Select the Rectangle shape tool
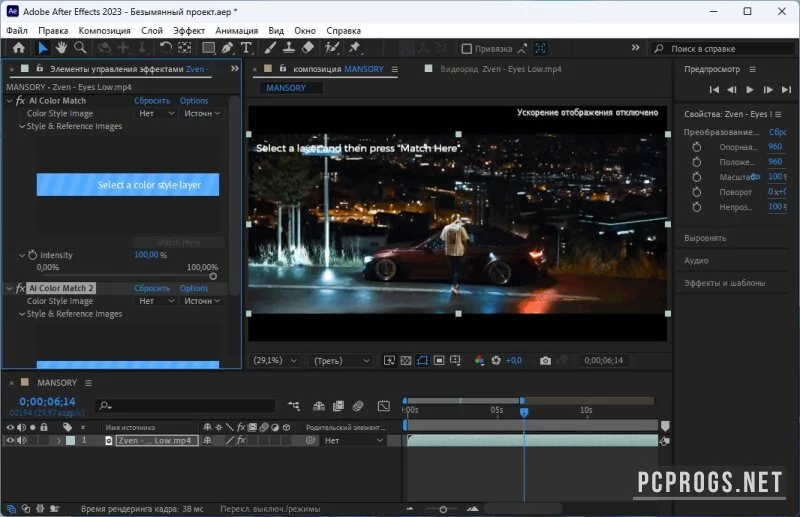This screenshot has width=800, height=517. tap(208, 48)
